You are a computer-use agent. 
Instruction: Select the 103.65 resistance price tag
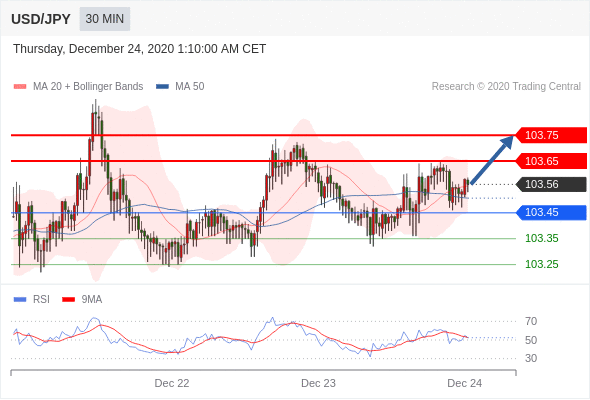coord(551,161)
